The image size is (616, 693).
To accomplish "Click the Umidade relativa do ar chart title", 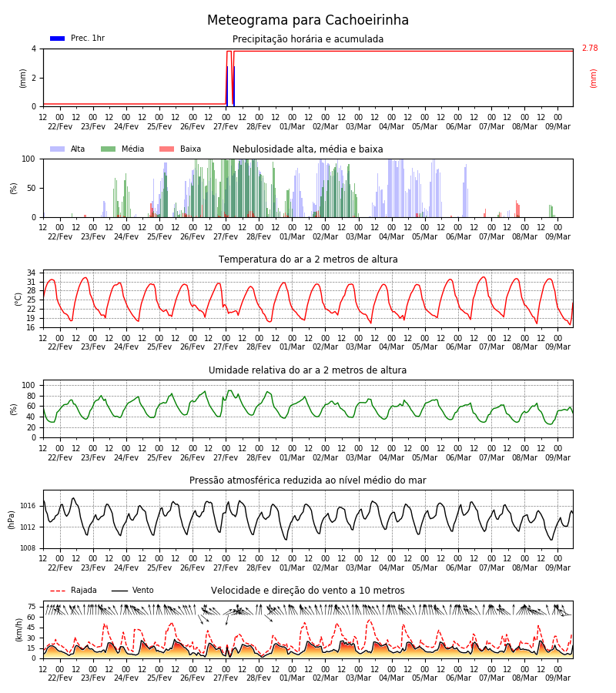I will 308,370.
